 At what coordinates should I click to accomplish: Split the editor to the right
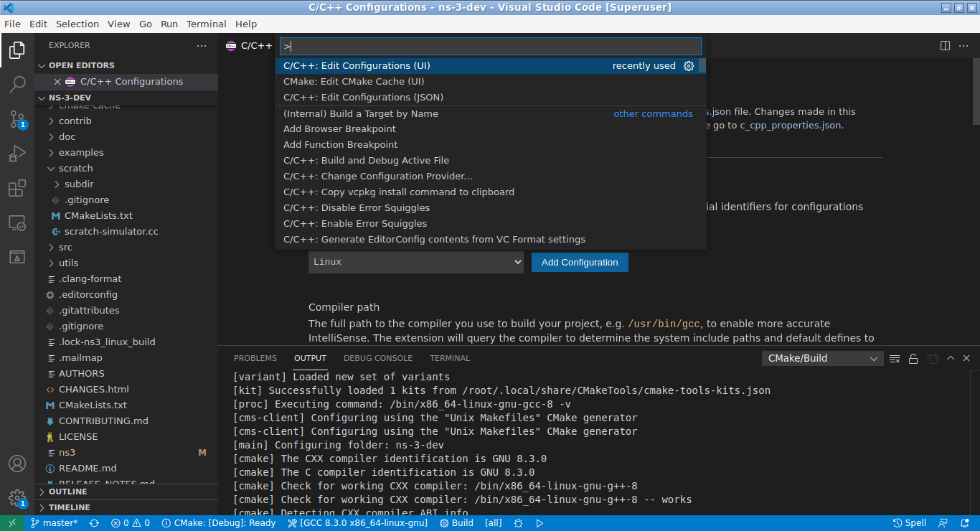945,45
